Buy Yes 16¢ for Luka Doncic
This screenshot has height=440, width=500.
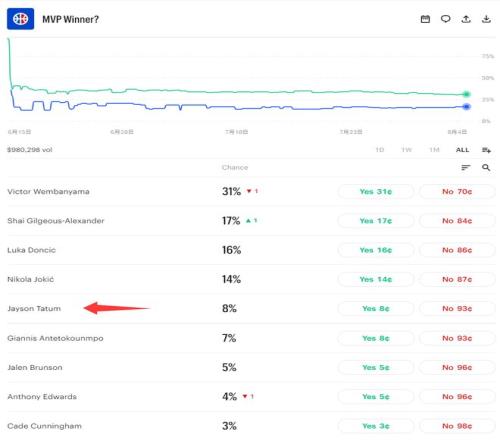(x=376, y=250)
